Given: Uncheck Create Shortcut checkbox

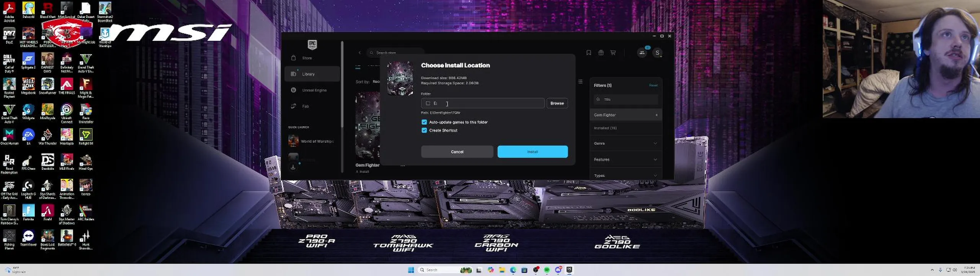Looking at the screenshot, I should (x=424, y=130).
